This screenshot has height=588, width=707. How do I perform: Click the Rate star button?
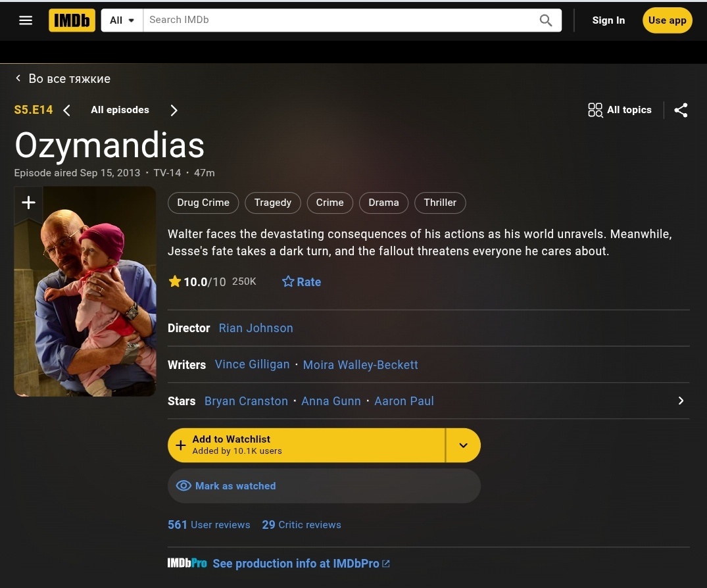[x=302, y=282]
